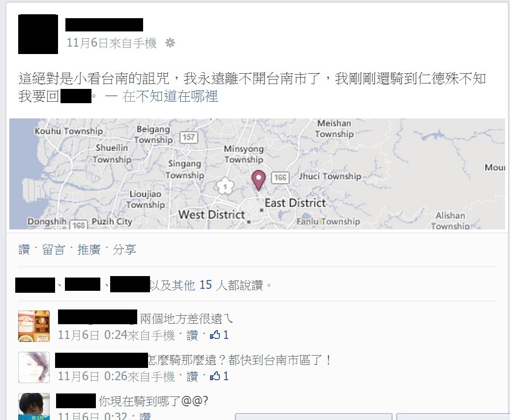Open location link 在不知道在哪裡
The image size is (510, 420).
(170, 96)
